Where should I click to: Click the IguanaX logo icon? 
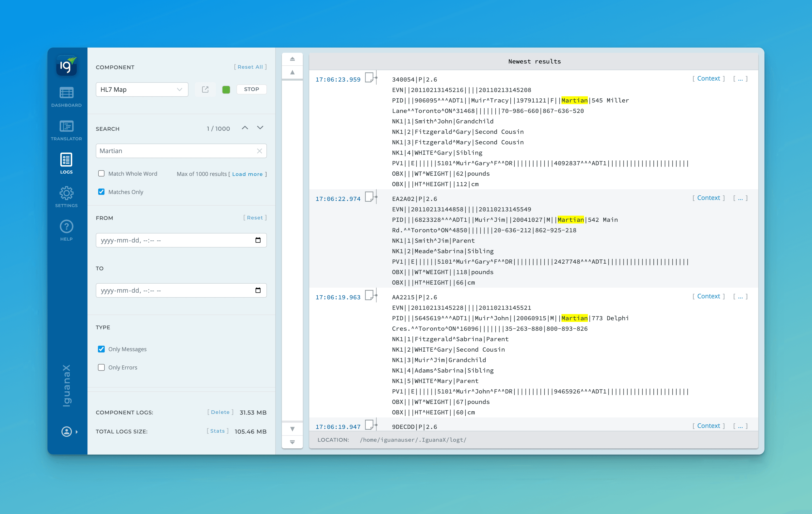tap(66, 65)
